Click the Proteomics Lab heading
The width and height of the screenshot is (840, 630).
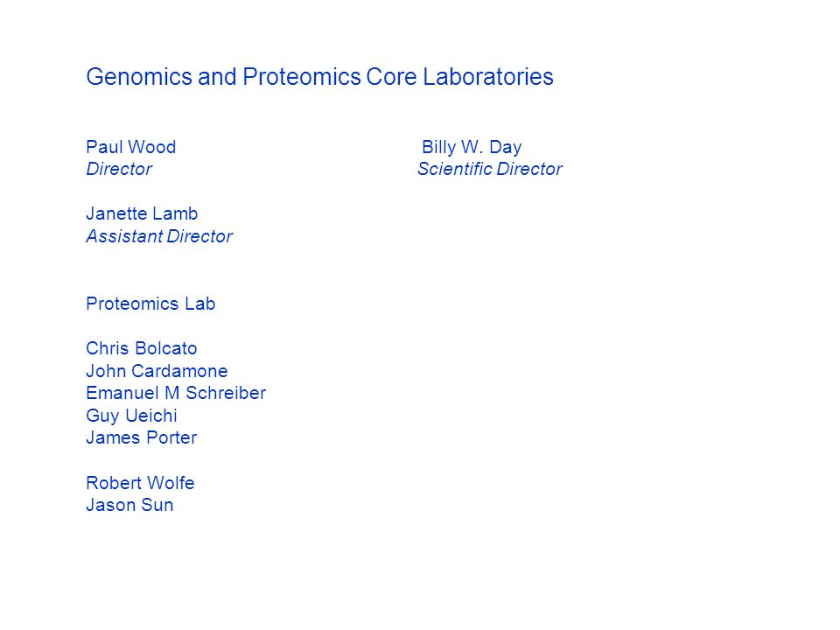[x=150, y=304]
